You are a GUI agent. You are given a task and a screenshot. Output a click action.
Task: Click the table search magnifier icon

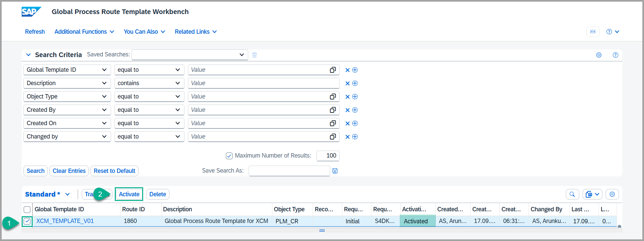(572, 194)
